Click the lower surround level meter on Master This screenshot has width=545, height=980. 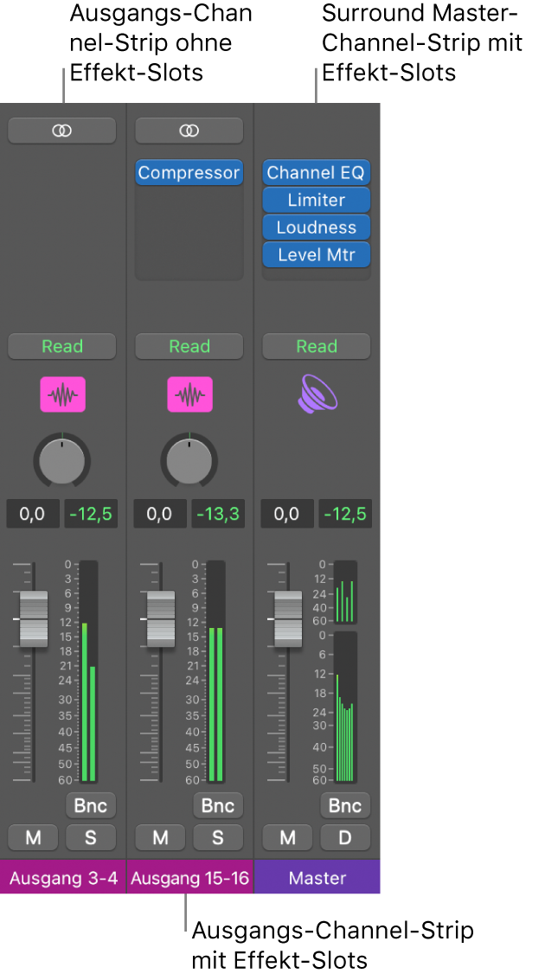pos(344,708)
